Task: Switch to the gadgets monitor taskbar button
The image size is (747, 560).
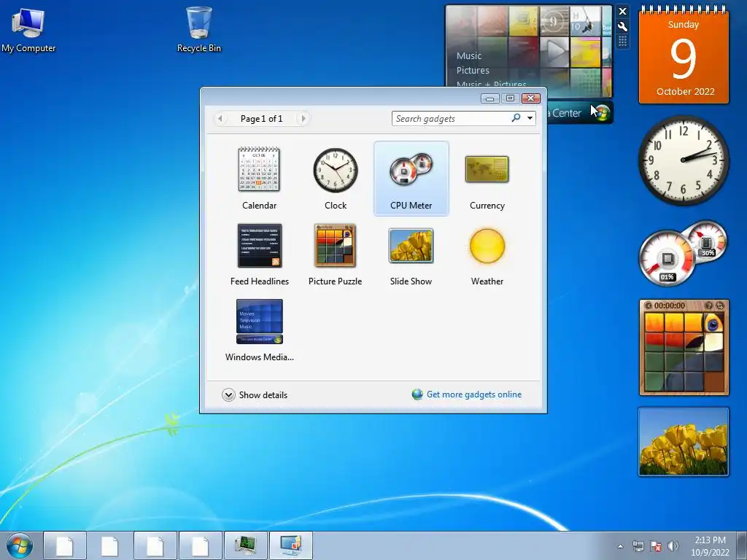Action: (290, 545)
